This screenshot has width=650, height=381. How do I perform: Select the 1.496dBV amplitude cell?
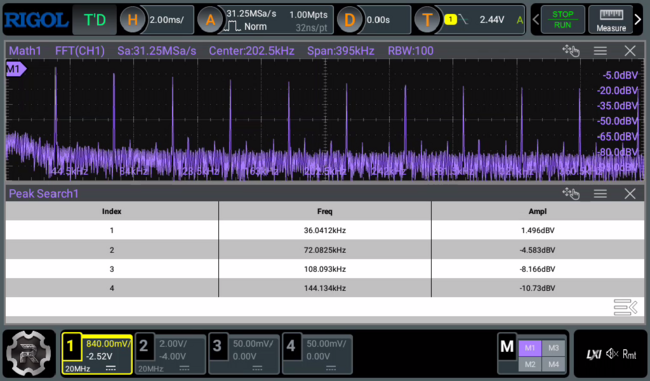(538, 231)
